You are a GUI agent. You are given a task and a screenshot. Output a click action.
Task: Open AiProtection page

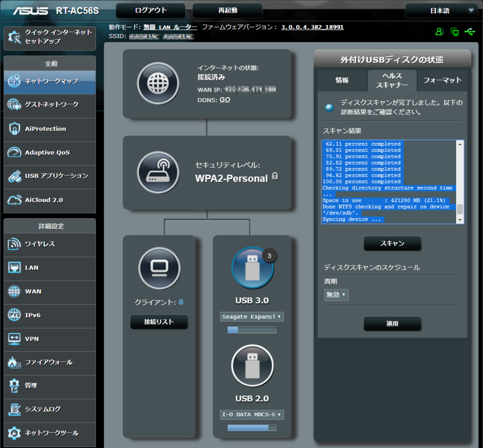[x=50, y=129]
